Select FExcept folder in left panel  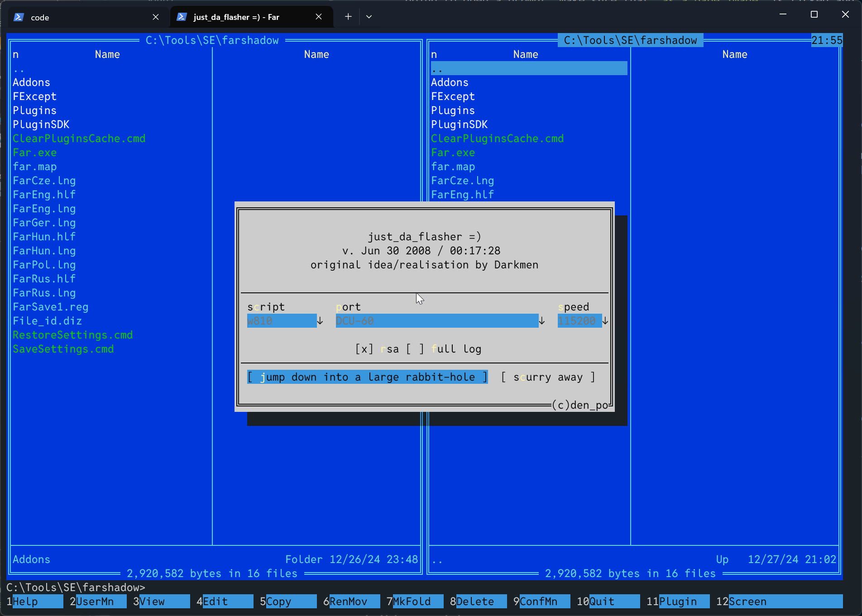click(35, 96)
